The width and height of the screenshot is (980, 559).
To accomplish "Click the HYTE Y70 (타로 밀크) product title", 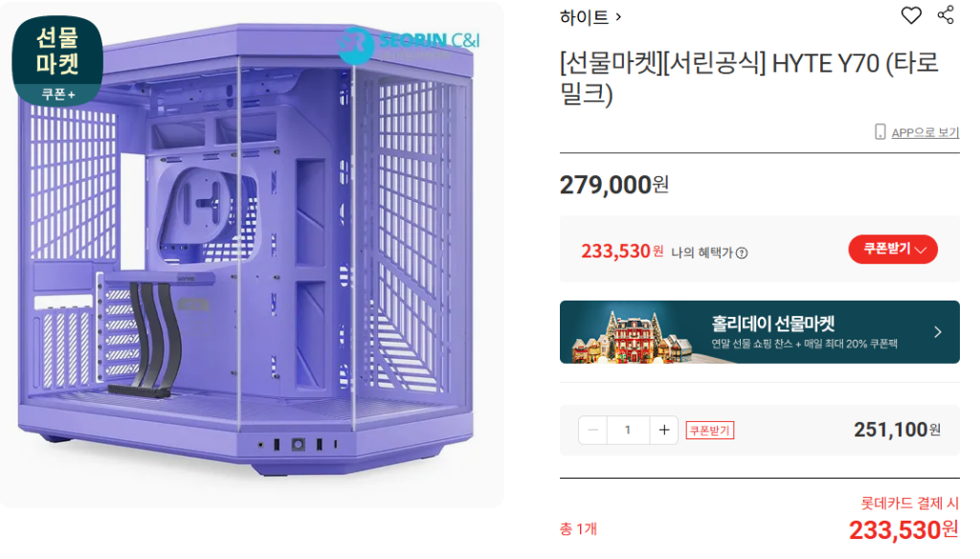I will 748,78.
